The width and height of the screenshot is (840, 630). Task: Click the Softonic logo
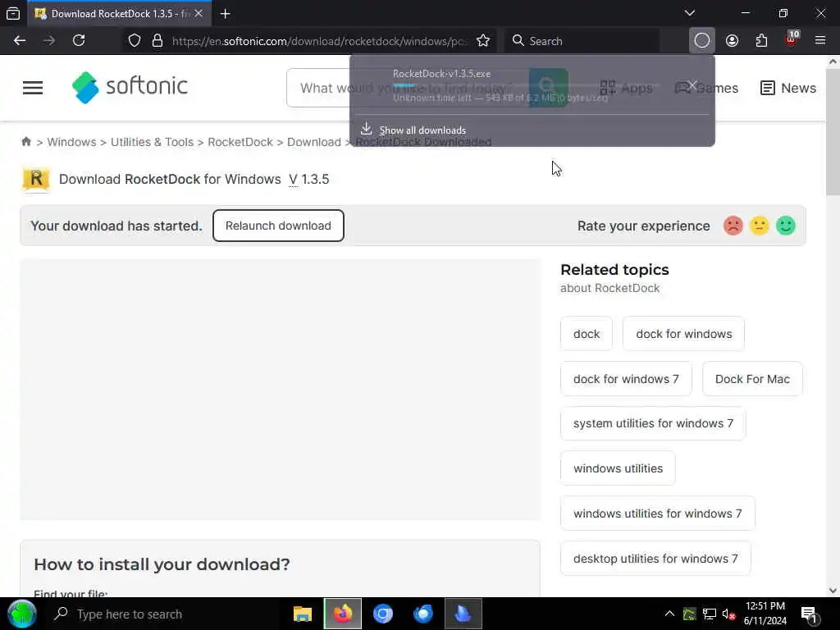coord(130,87)
